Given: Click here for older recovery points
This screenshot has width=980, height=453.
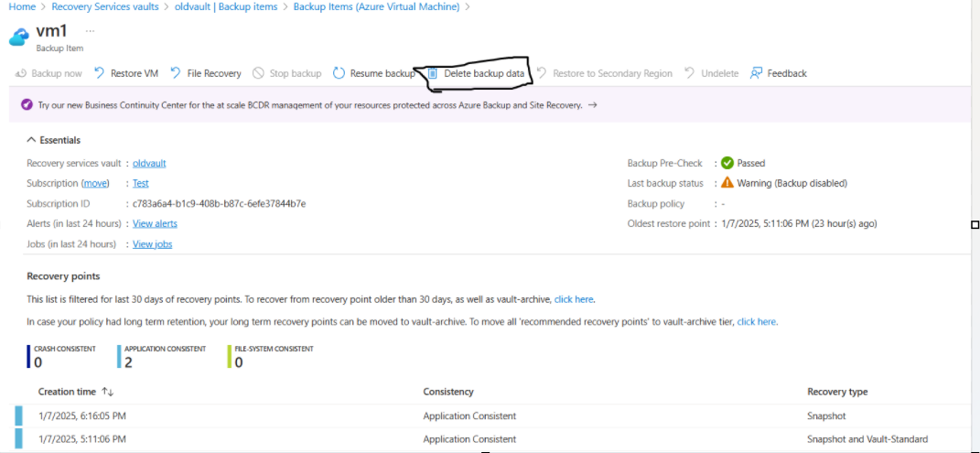Looking at the screenshot, I should click(574, 299).
